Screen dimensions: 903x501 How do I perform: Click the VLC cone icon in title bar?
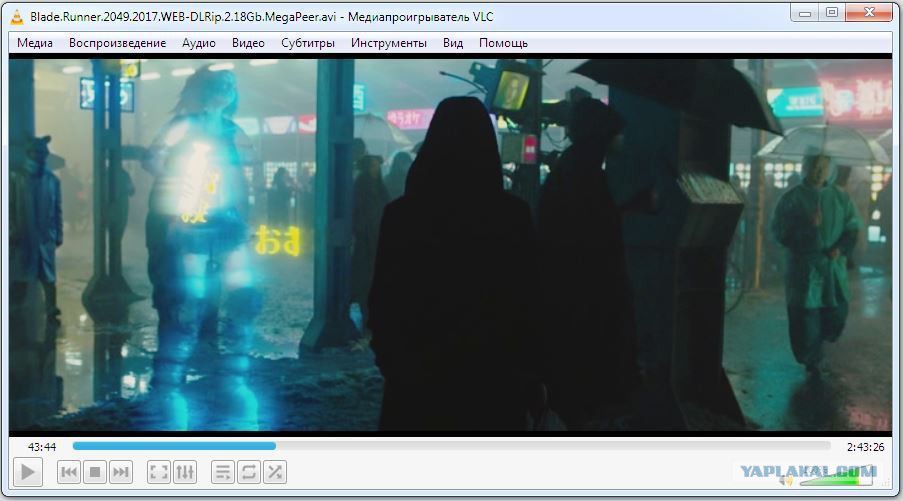(17, 17)
